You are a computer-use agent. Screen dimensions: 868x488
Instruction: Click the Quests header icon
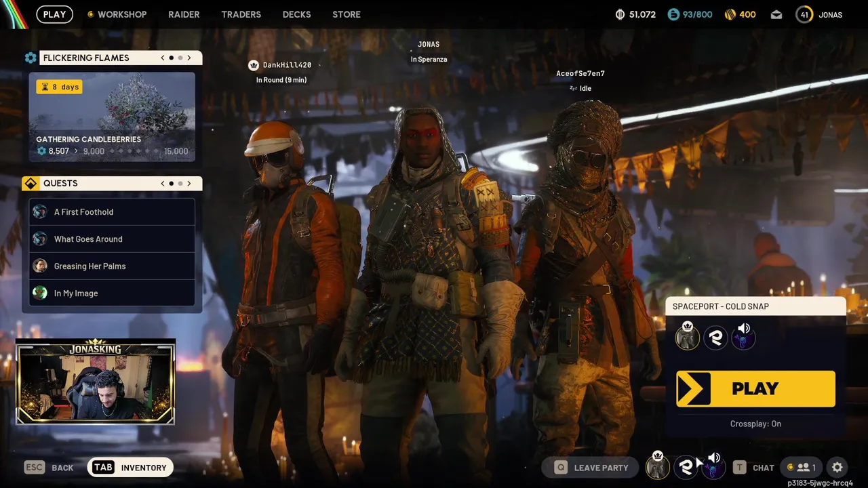coord(31,183)
